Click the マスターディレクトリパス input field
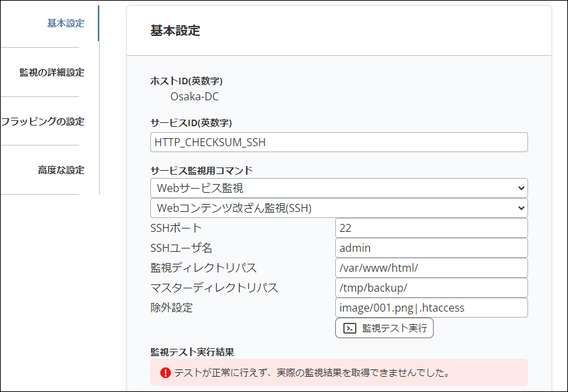The image size is (568, 392). [x=431, y=288]
